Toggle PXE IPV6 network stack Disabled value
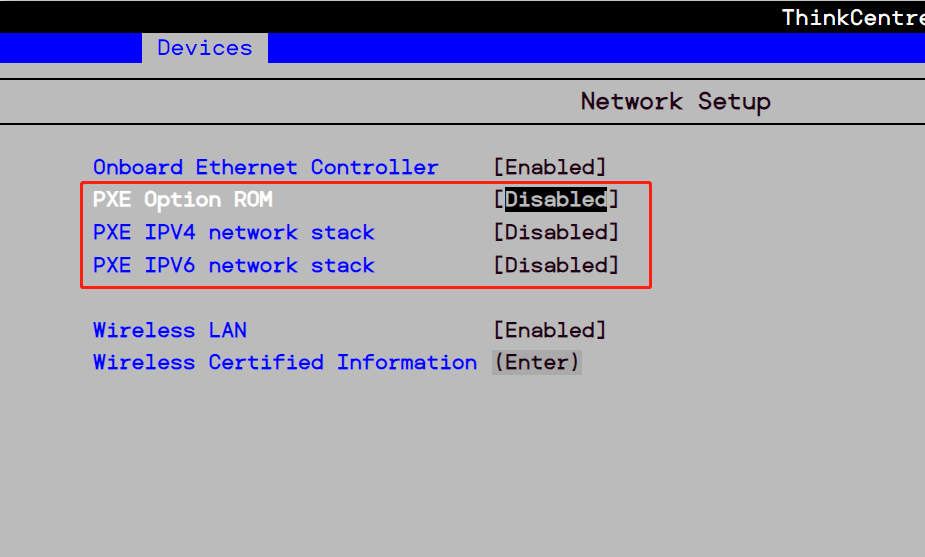The image size is (925, 557). click(x=555, y=266)
